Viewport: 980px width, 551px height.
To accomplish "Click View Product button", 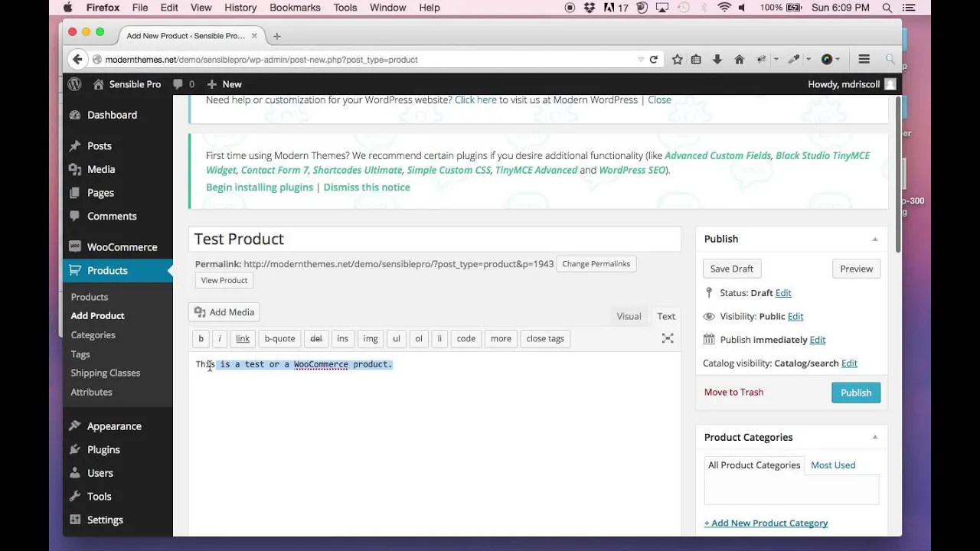I will click(224, 280).
